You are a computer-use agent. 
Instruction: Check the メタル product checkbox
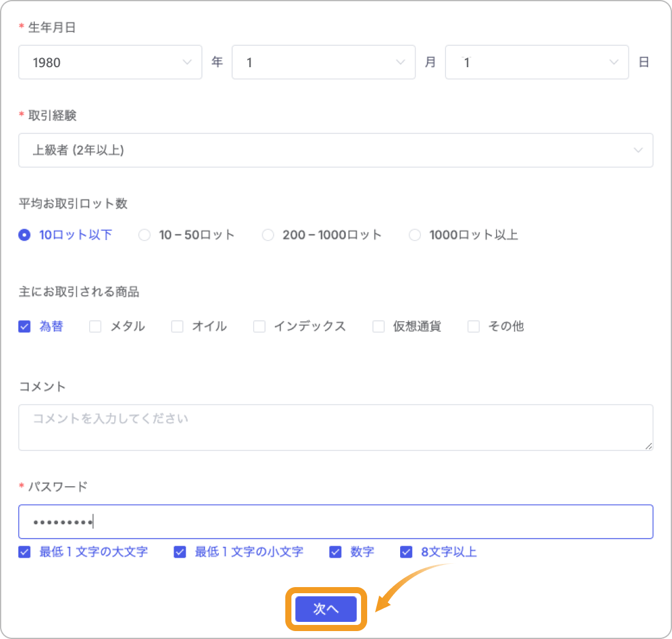tap(95, 327)
